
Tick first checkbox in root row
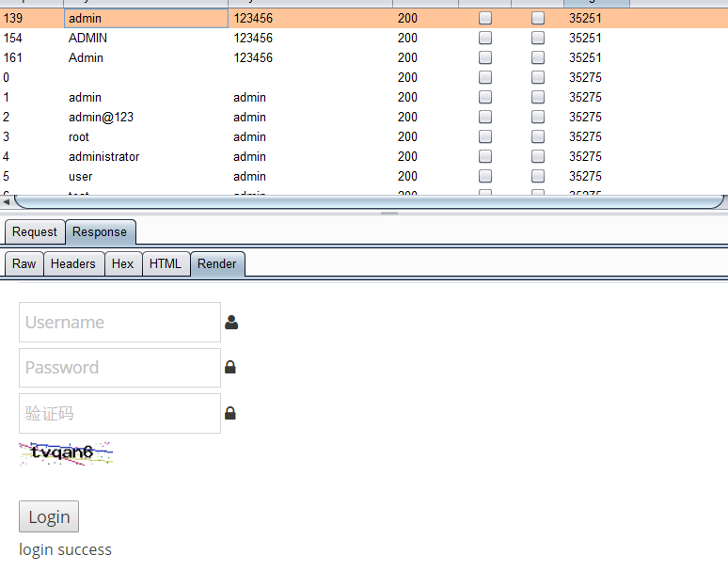point(485,136)
